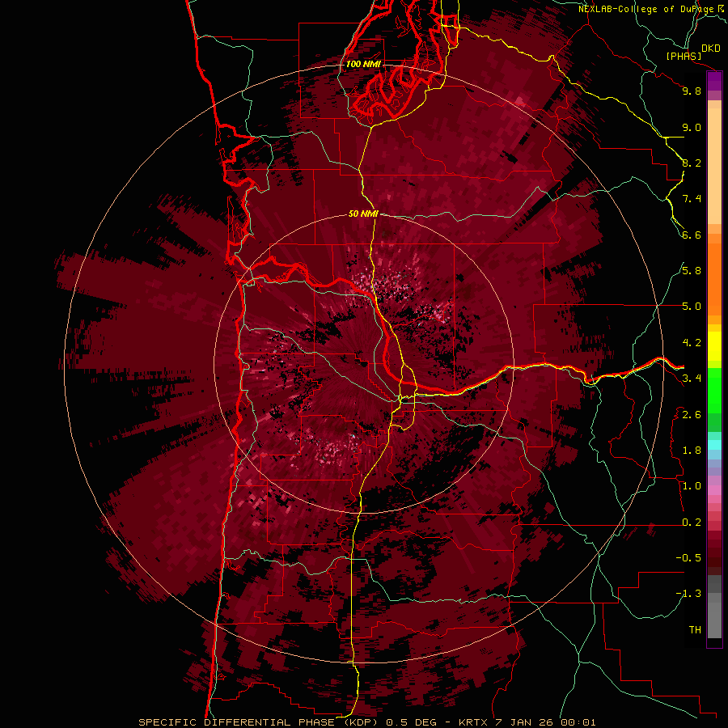Click the 1.8 value on color scale
The height and width of the screenshot is (728, 728).
pos(692,451)
